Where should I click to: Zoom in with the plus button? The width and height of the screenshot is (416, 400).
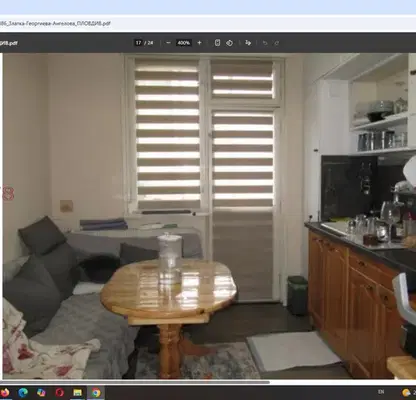click(199, 43)
